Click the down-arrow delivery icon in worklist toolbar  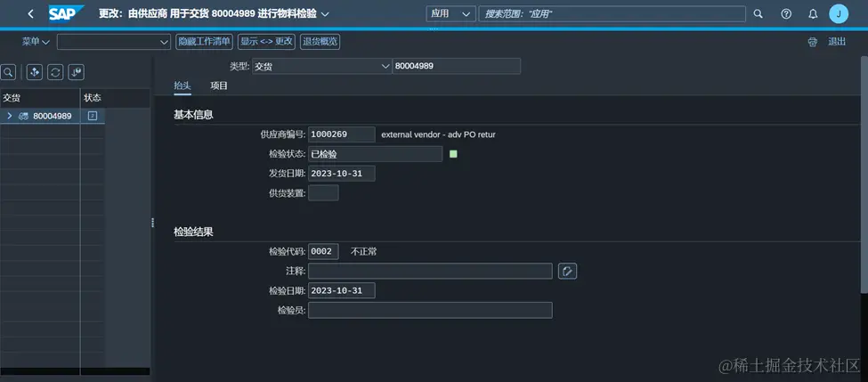77,72
